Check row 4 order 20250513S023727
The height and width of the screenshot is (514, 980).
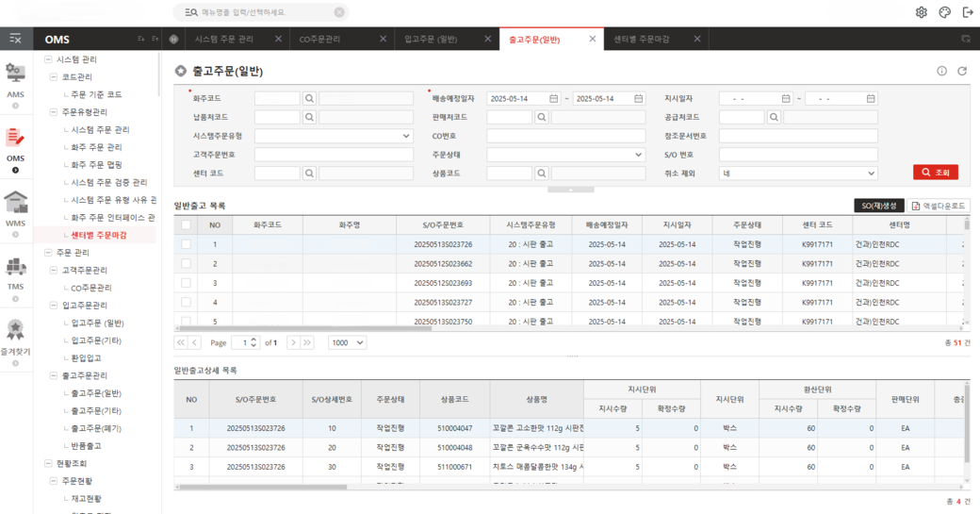(x=187, y=302)
